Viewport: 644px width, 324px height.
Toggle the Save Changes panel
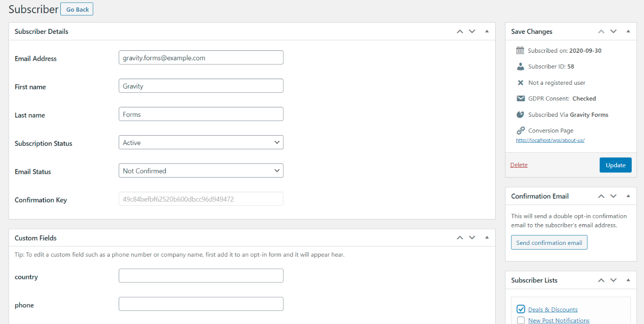pyautogui.click(x=628, y=32)
